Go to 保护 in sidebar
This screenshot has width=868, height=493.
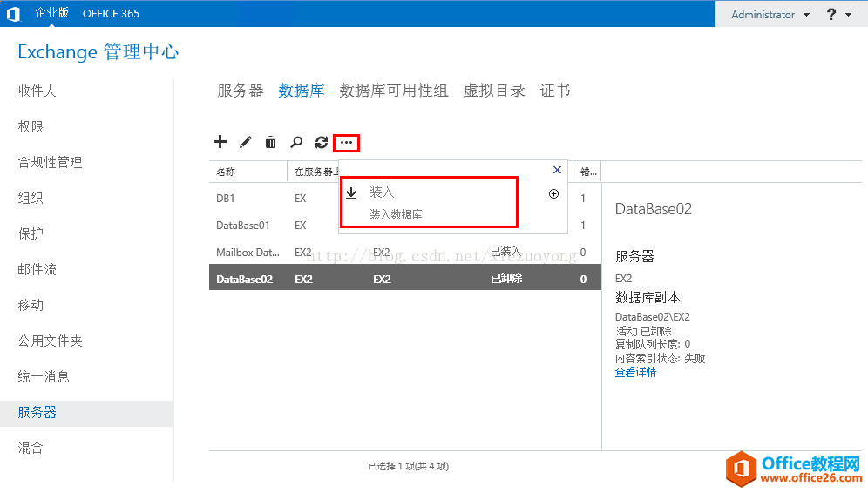31,233
